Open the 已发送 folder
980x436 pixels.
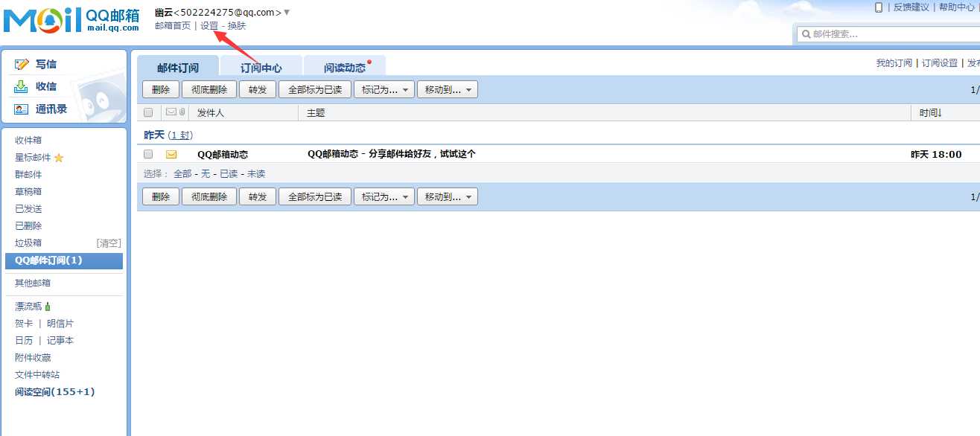coord(28,209)
